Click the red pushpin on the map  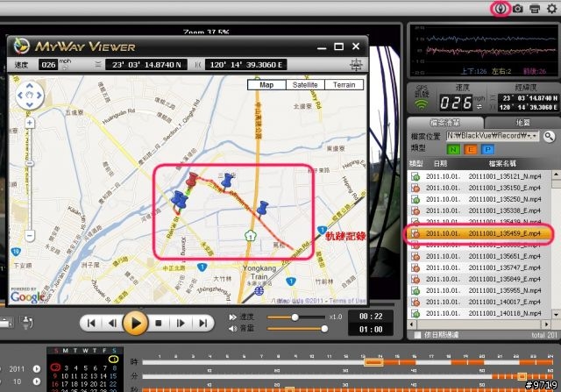coord(192,179)
